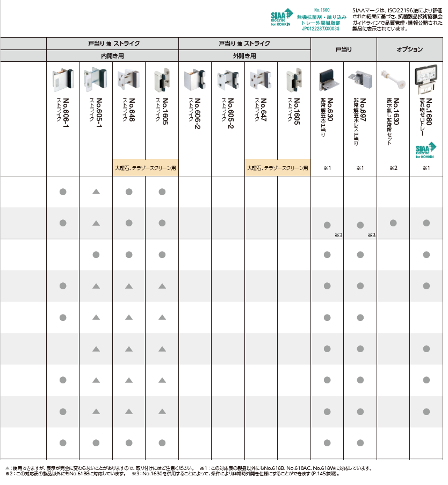Click the No.606-1 strike product image
The height and width of the screenshot is (485, 448).
(62, 79)
